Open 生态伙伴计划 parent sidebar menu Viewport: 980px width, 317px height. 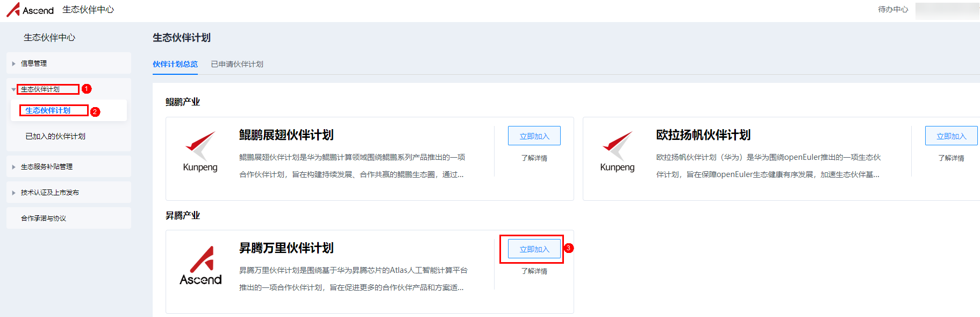pos(69,89)
